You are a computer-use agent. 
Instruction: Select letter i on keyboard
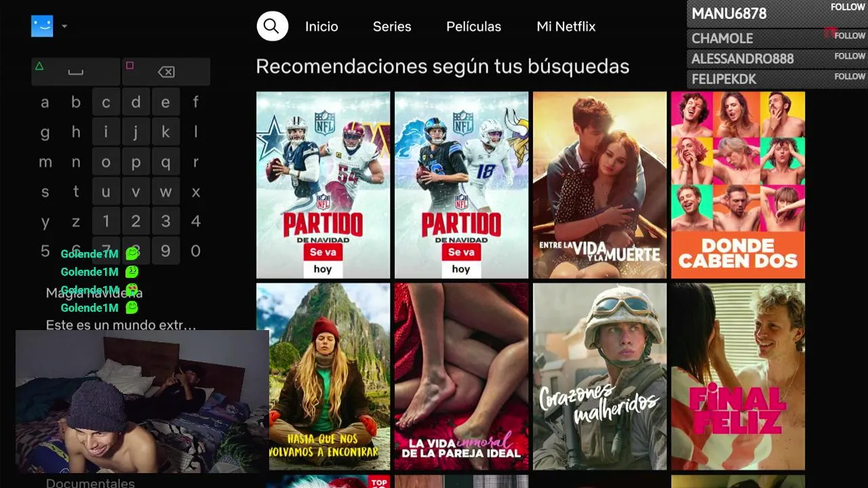point(106,132)
